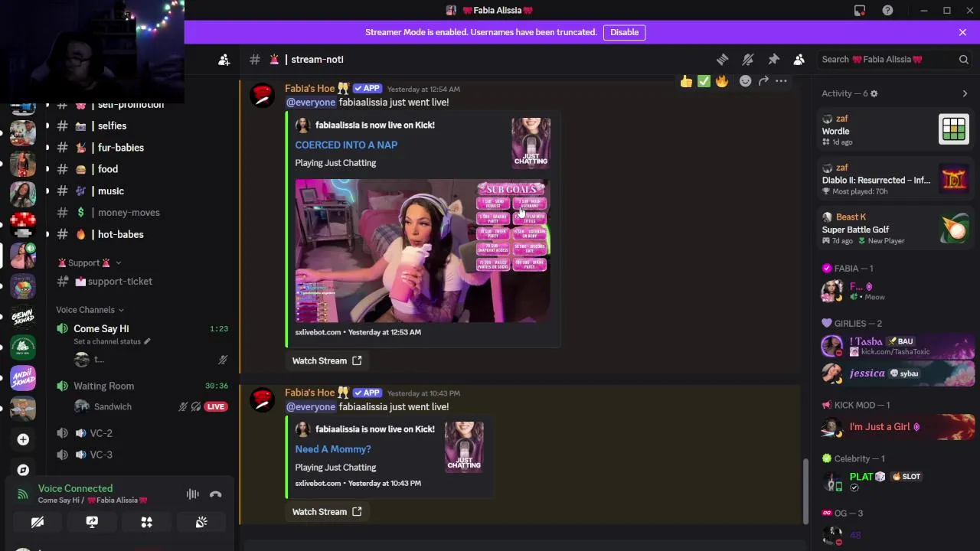Image resolution: width=980 pixels, height=551 pixels.
Task: Open COERCED INTO A NAP stream link
Action: 346,145
